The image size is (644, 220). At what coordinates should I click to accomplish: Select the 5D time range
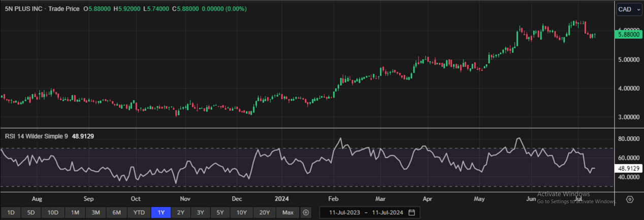[x=31, y=212]
